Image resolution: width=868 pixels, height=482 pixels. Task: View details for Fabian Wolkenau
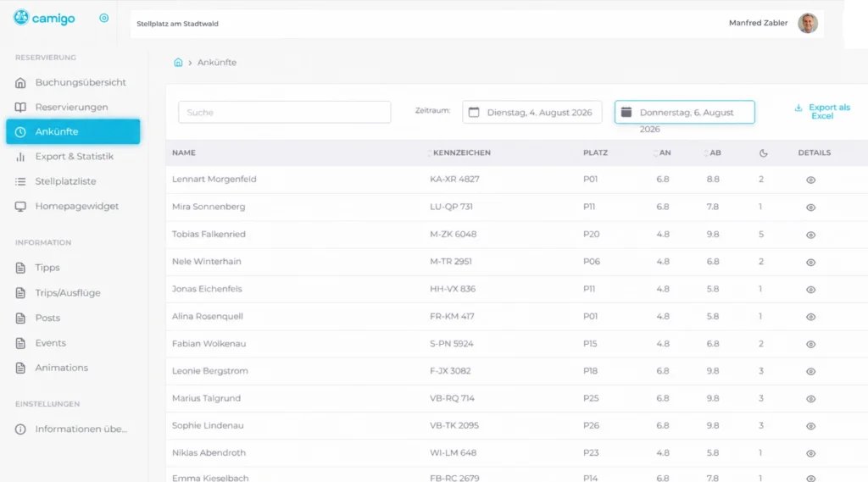[810, 344]
